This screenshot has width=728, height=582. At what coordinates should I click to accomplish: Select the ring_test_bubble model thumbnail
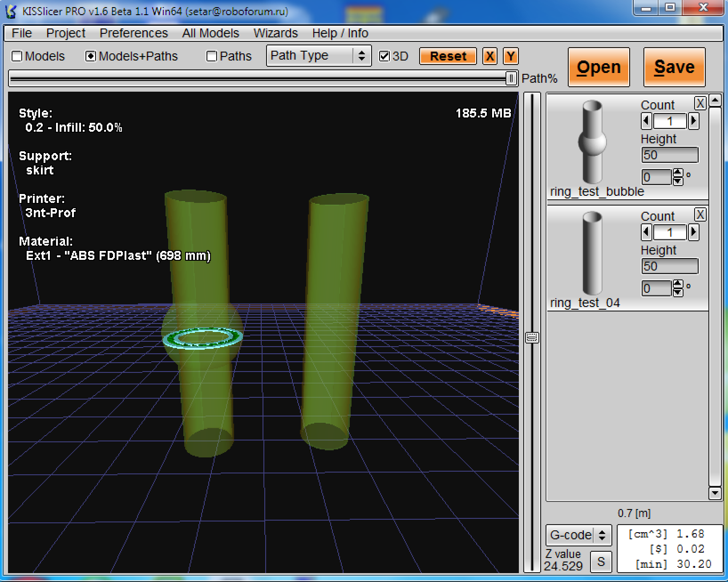pos(592,141)
